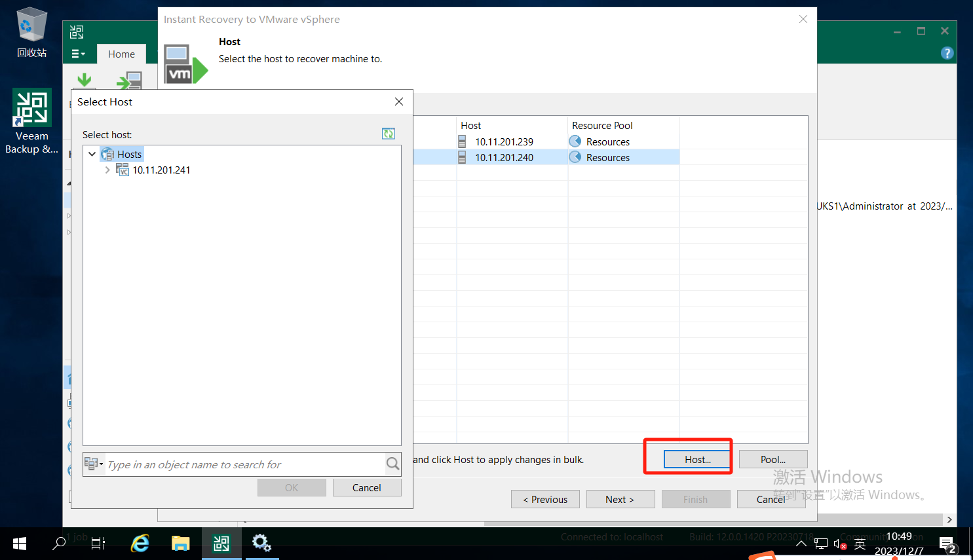973x560 pixels.
Task: Open Veeam Backup desktop shortcut
Action: click(x=31, y=122)
